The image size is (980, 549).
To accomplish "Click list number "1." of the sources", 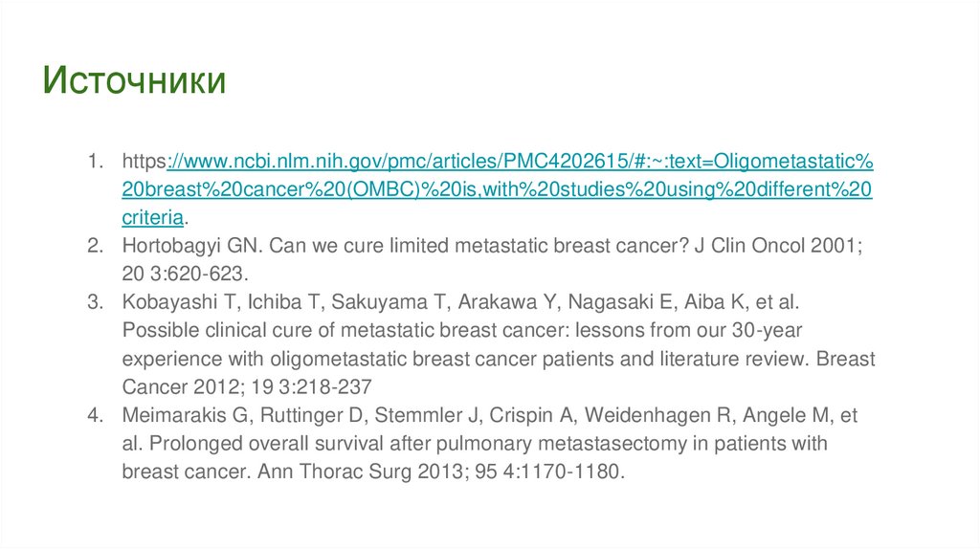I will coord(95,159).
